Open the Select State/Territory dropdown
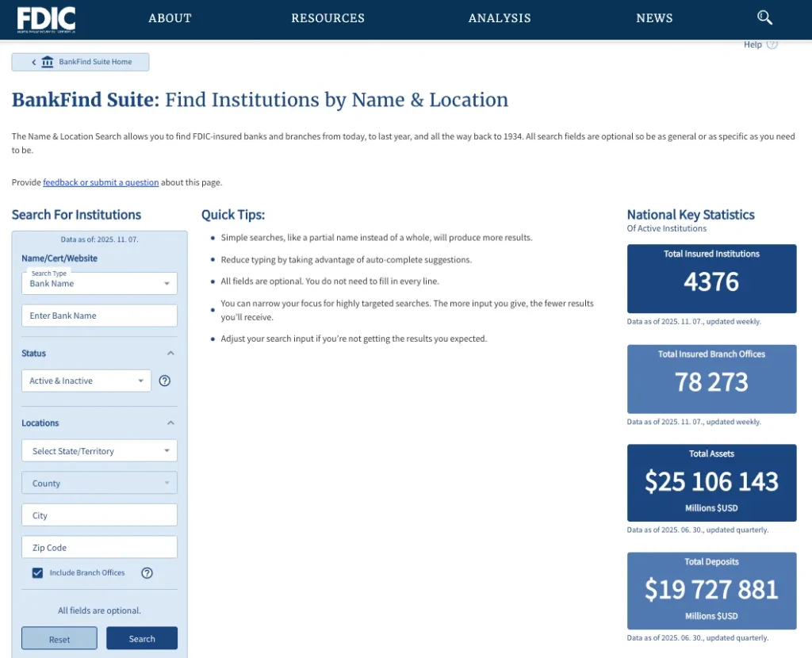Screen dimensions: 812x658 pos(99,451)
